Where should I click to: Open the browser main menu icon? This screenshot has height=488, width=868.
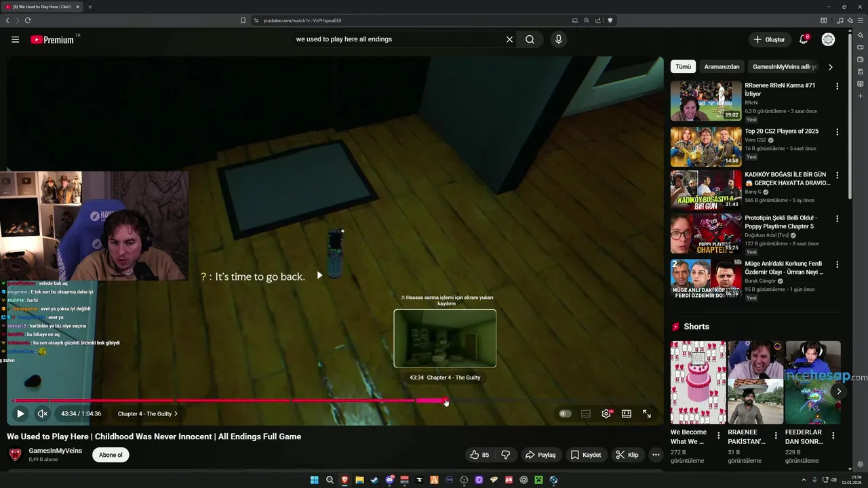pos(860,20)
